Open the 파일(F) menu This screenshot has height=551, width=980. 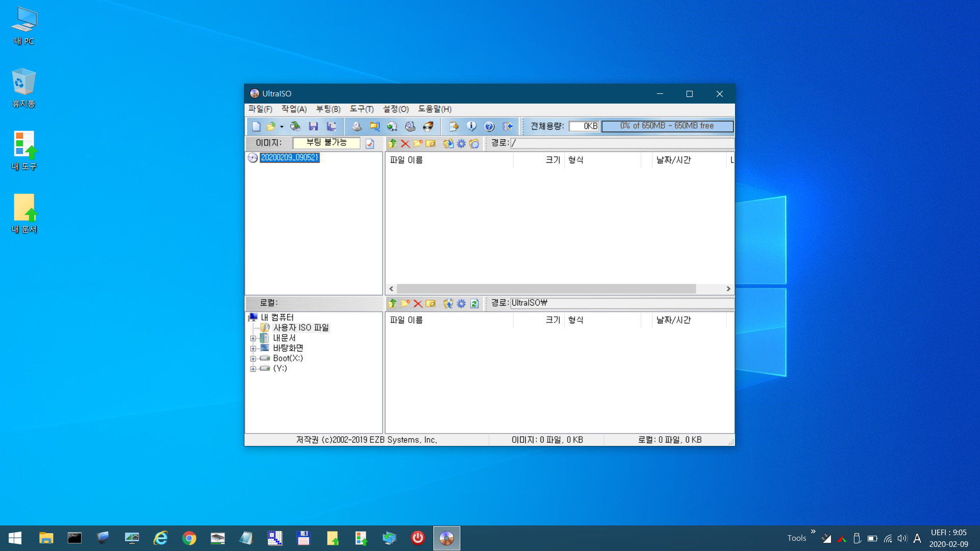tap(260, 109)
